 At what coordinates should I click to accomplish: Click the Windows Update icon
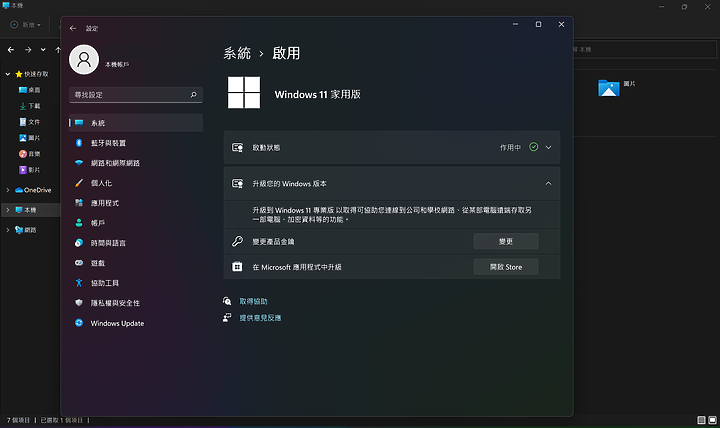point(79,323)
